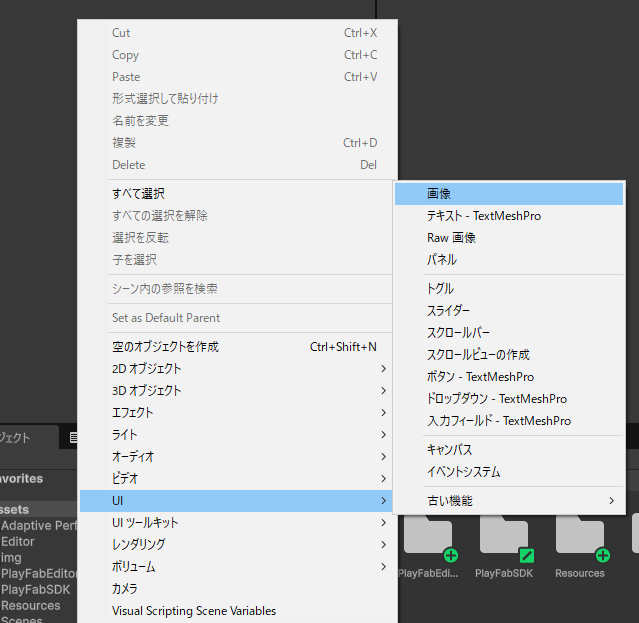This screenshot has width=639, height=623.
Task: Open the 2D オブジェクト submenu
Action: [x=236, y=369]
